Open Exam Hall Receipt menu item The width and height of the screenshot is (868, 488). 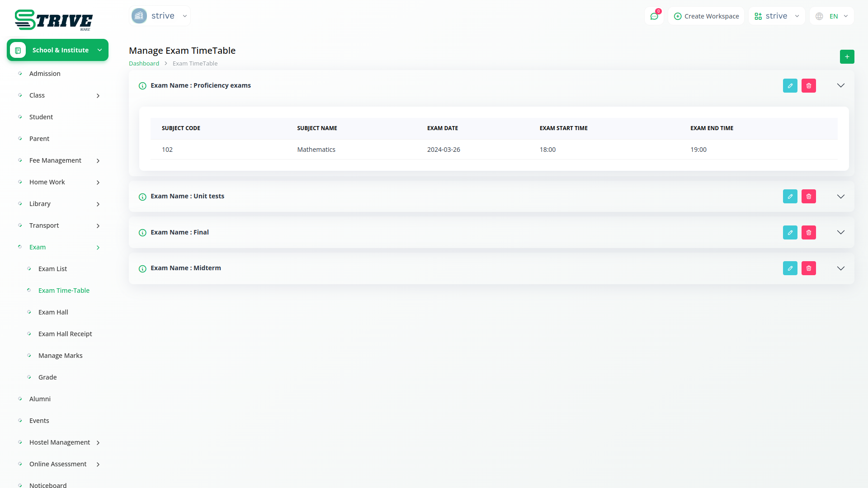[x=65, y=334]
